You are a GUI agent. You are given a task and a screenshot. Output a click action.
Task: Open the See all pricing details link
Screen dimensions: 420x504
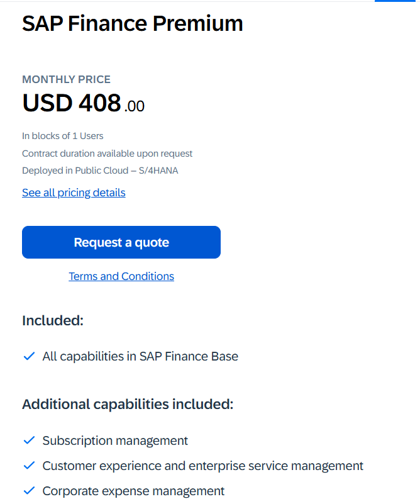click(x=74, y=193)
